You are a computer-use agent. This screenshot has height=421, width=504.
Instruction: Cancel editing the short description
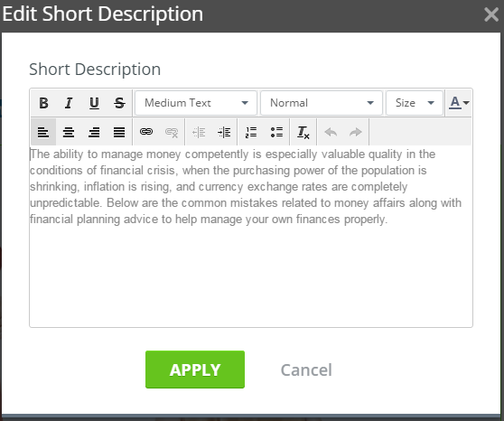[306, 370]
